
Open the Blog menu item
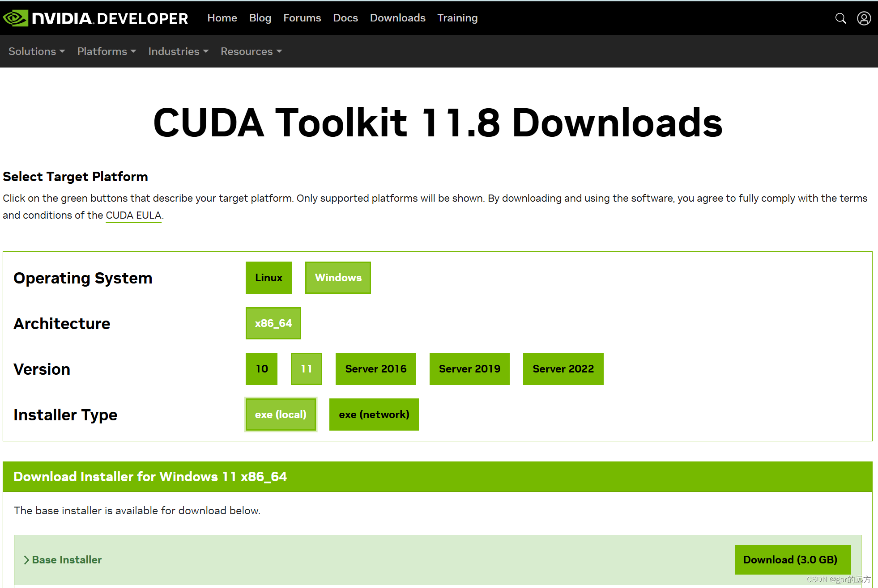click(260, 18)
